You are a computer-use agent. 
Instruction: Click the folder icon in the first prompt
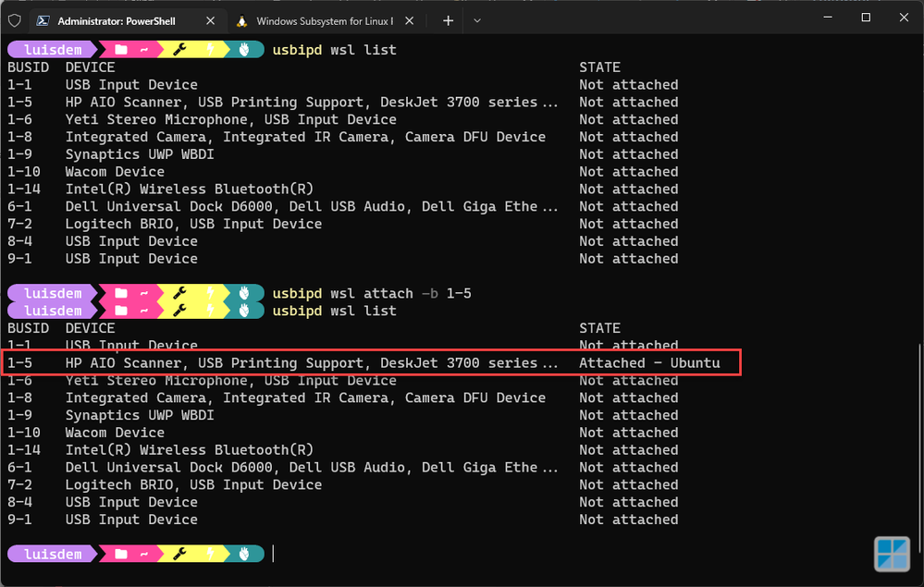pos(121,50)
